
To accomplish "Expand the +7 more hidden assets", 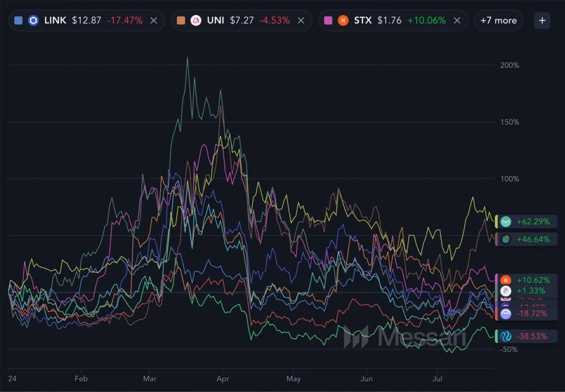I will click(x=498, y=20).
